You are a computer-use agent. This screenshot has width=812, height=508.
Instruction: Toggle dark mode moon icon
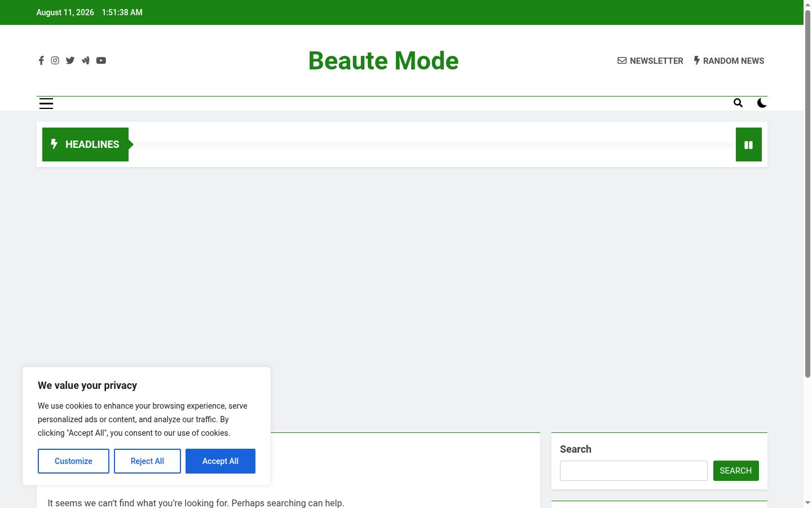click(762, 103)
